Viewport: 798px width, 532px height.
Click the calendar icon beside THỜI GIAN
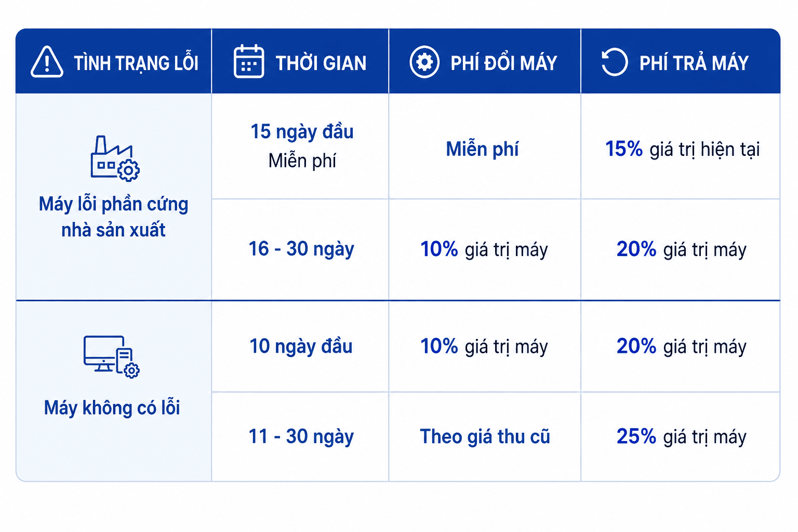pos(249,61)
